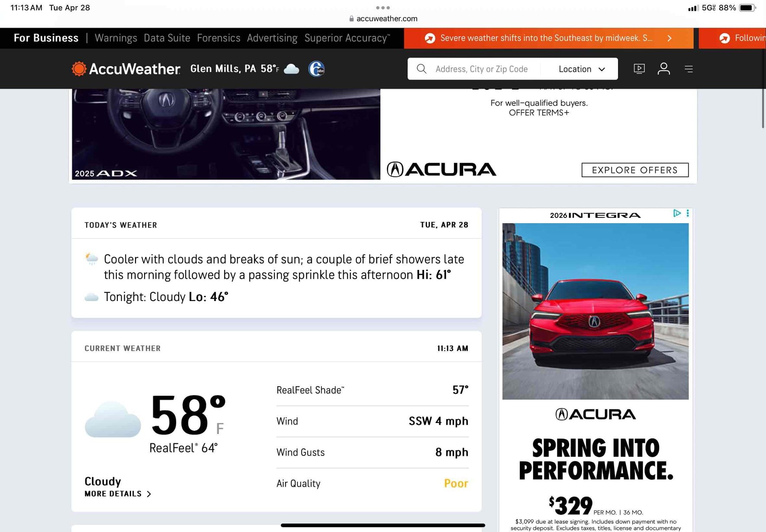The image size is (766, 532).
Task: Expand the Location dropdown
Action: click(581, 69)
